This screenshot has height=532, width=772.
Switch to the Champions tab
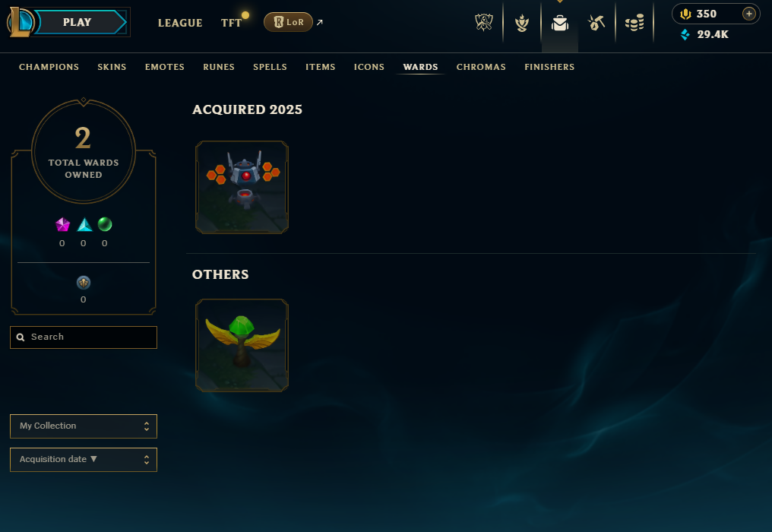pos(49,67)
